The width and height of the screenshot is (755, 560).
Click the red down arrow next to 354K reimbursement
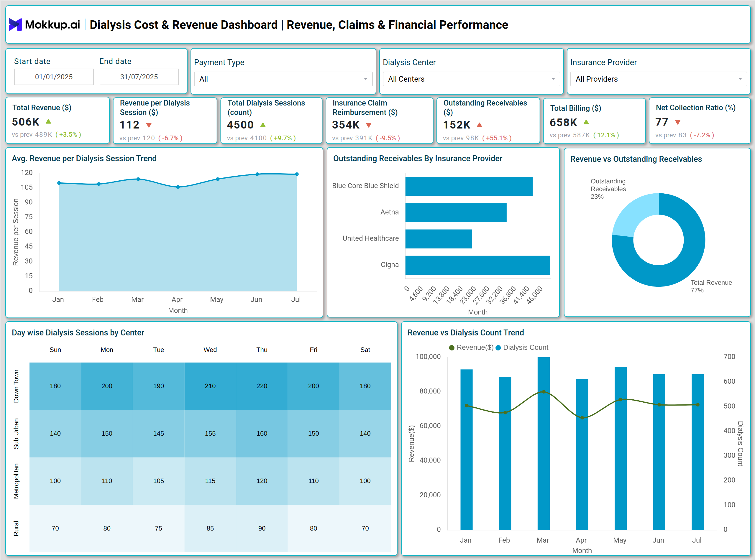[369, 125]
